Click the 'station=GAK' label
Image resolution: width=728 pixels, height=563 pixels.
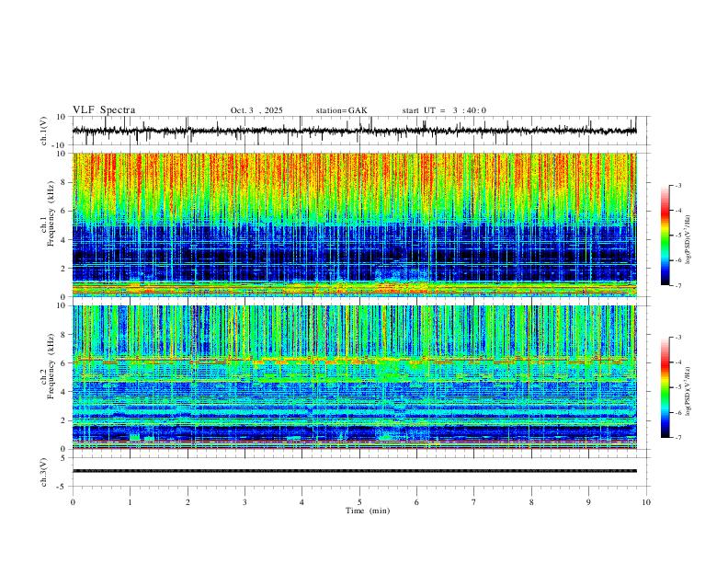click(x=341, y=110)
